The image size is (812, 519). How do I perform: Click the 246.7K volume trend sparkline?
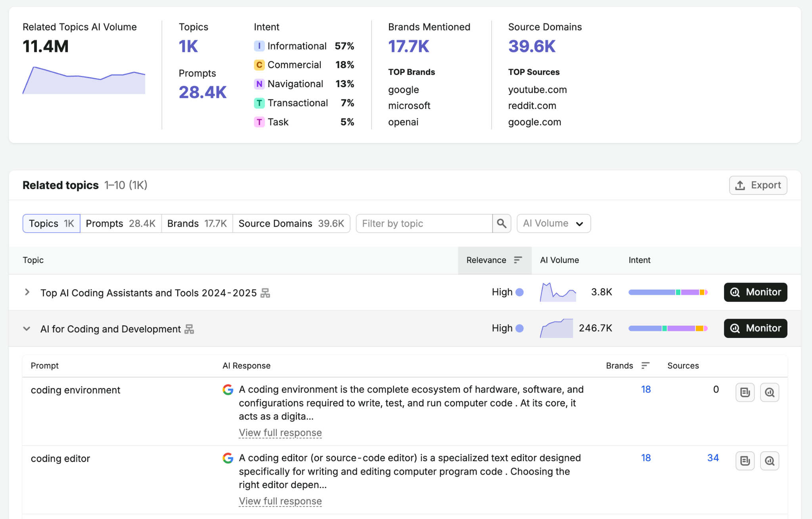pyautogui.click(x=556, y=328)
